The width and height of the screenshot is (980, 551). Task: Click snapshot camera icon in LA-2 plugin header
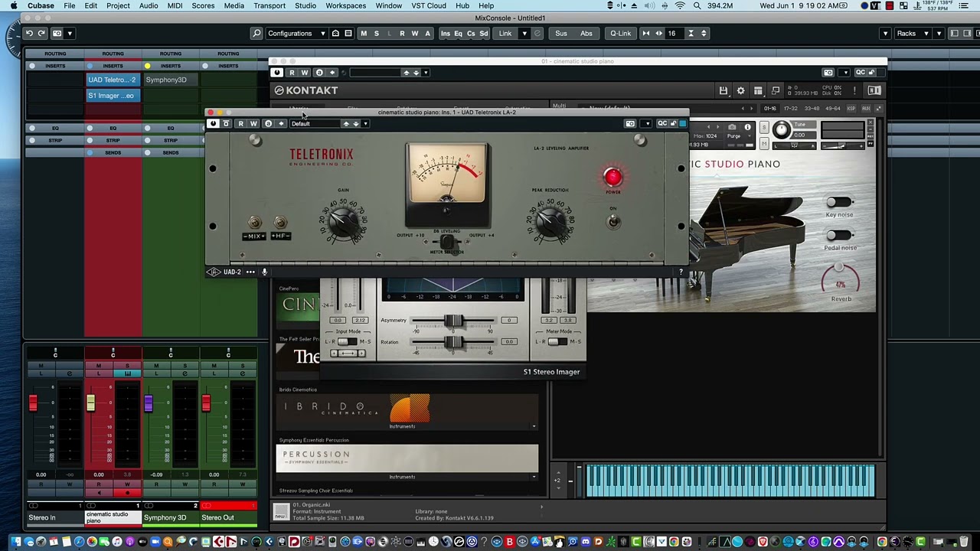click(630, 123)
